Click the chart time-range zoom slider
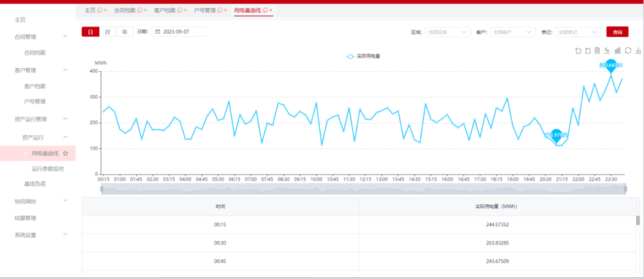This screenshot has height=279, width=644. point(363,189)
